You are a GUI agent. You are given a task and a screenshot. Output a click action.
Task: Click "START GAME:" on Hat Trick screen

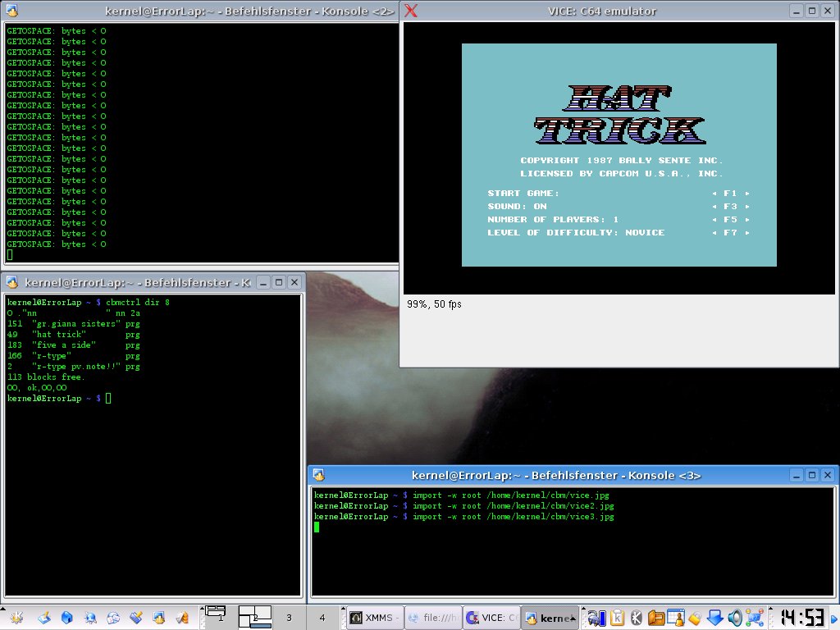pos(523,194)
